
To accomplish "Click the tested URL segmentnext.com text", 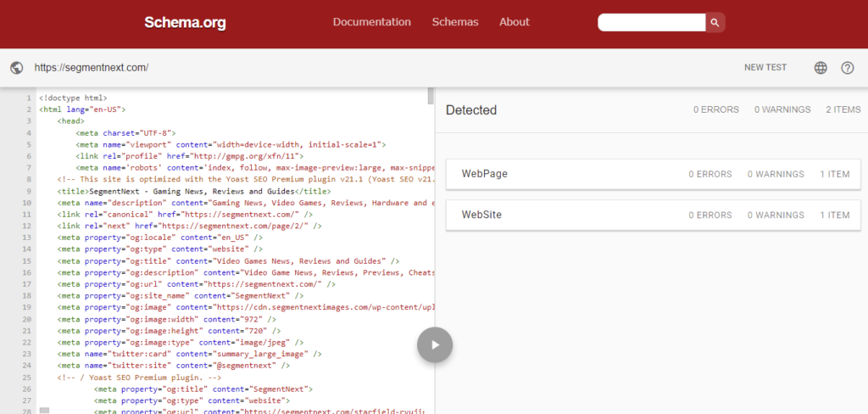I will [x=92, y=68].
